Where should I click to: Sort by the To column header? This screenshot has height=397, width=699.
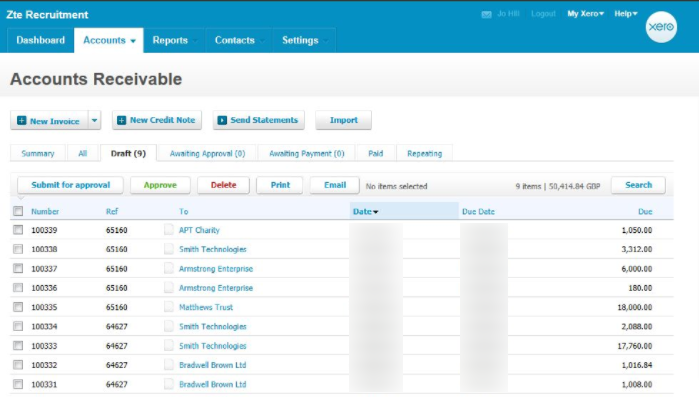pos(184,211)
